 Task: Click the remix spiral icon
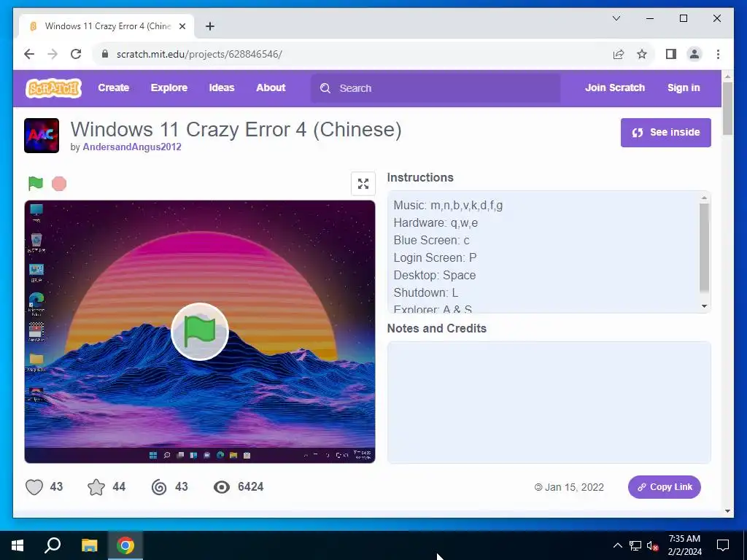159,487
